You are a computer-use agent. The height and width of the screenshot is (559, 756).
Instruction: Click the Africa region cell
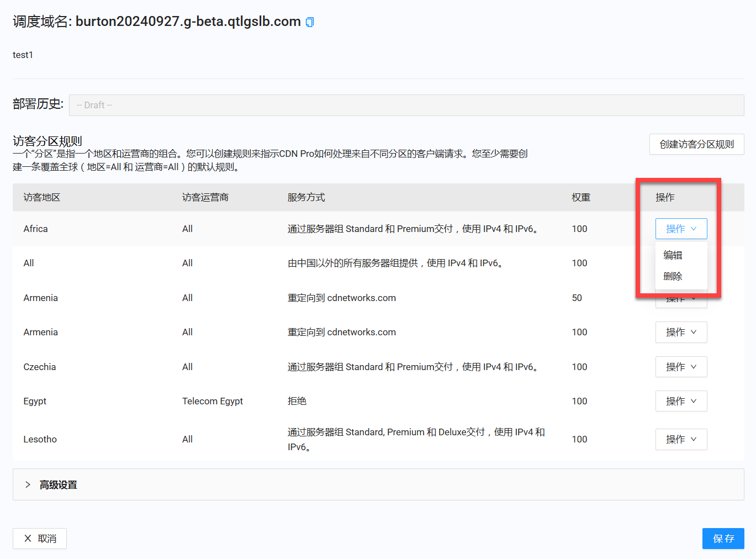pyautogui.click(x=35, y=229)
